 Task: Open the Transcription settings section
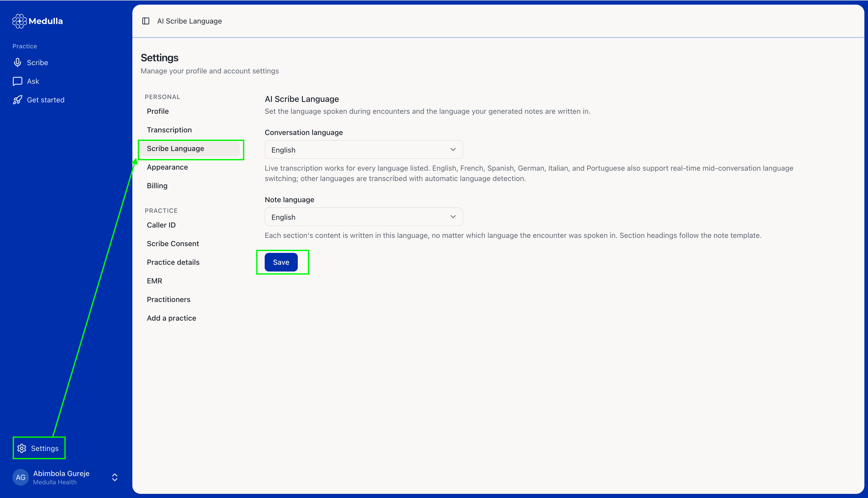click(190, 130)
